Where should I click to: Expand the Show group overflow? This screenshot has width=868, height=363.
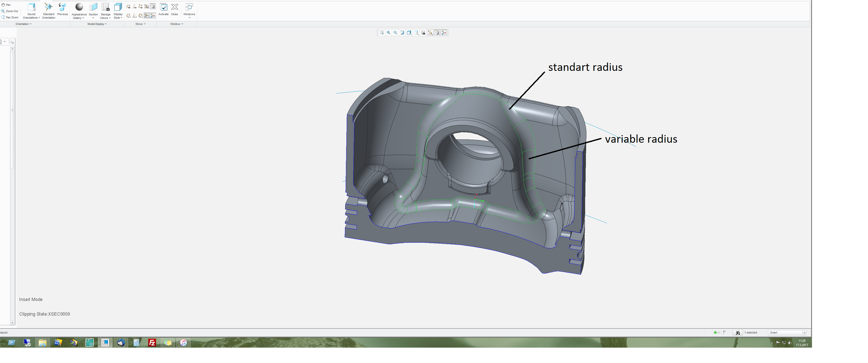[x=141, y=24]
